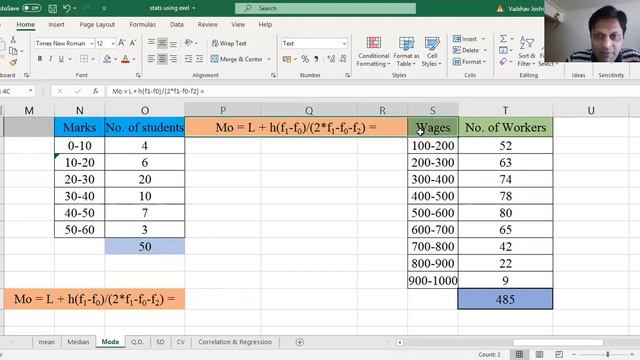Click the Undo arrow icon
640x360 pixels.
pyautogui.click(x=67, y=8)
